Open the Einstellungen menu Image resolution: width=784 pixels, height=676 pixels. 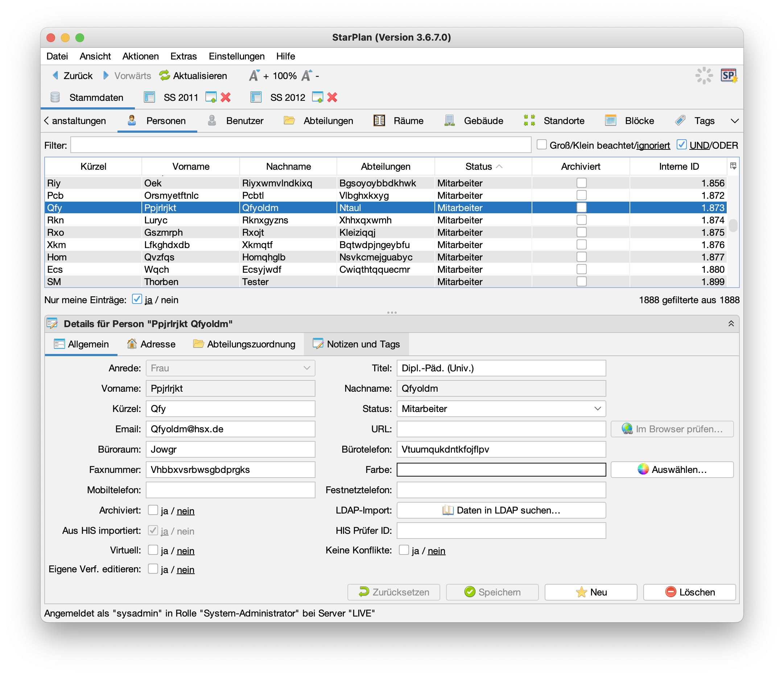point(236,57)
